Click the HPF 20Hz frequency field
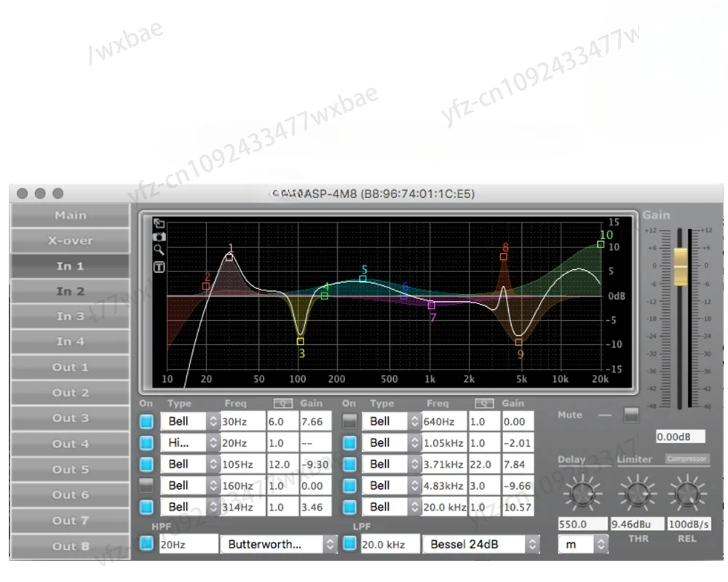This screenshot has width=728, height=582. (189, 544)
